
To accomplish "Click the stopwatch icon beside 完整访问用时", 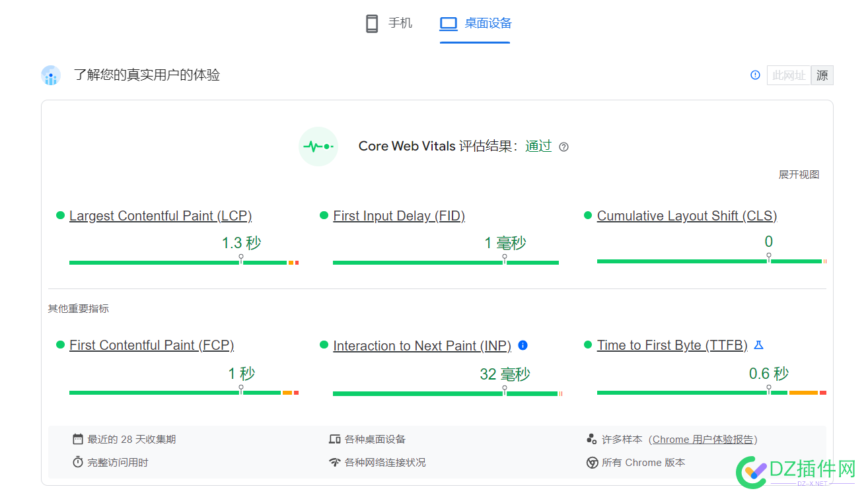I will tap(78, 463).
